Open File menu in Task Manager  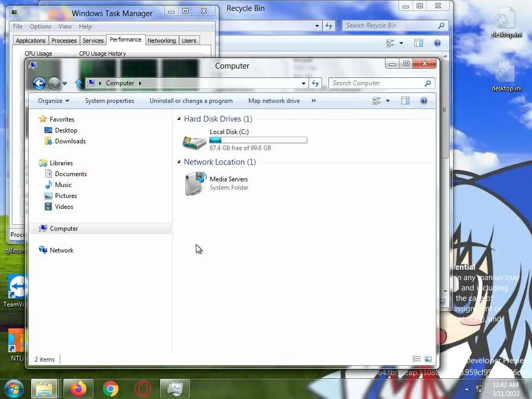18,26
